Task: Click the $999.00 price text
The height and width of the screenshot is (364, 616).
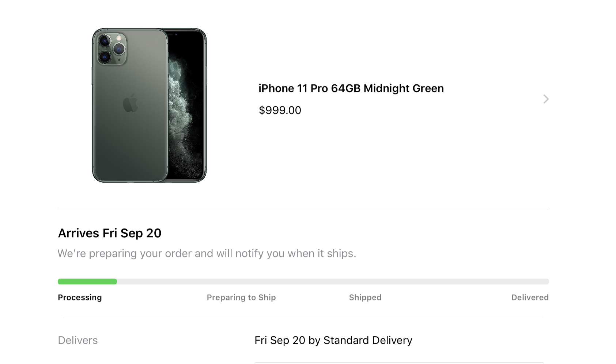Action: 280,110
